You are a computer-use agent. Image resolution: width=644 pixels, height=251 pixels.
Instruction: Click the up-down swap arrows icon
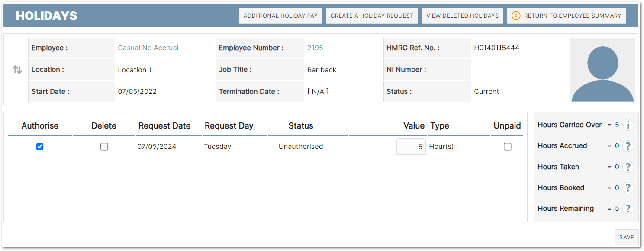[x=17, y=70]
